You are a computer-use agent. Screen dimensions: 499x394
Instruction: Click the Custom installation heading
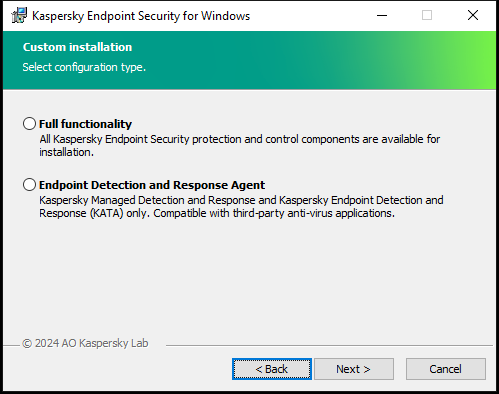77,47
